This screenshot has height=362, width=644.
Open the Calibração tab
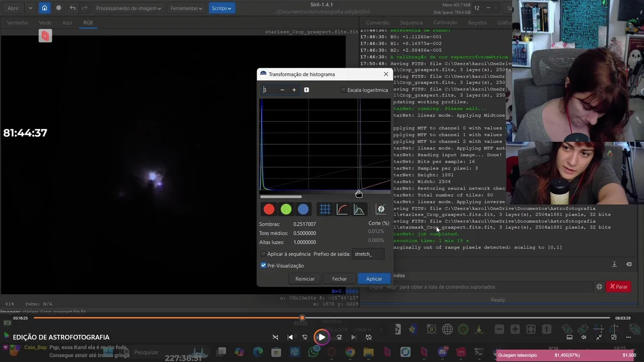tap(445, 23)
